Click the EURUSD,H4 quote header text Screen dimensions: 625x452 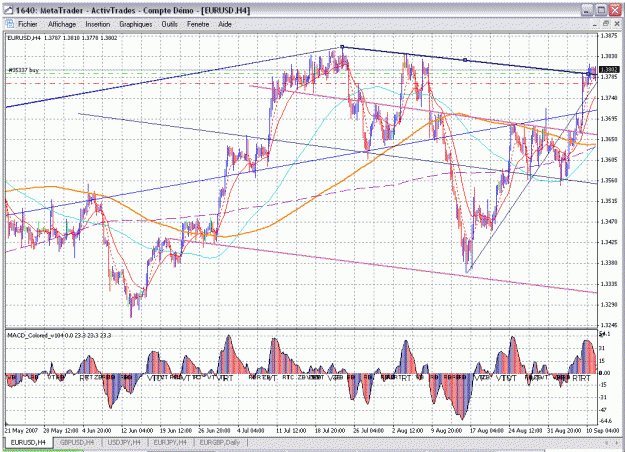point(62,38)
